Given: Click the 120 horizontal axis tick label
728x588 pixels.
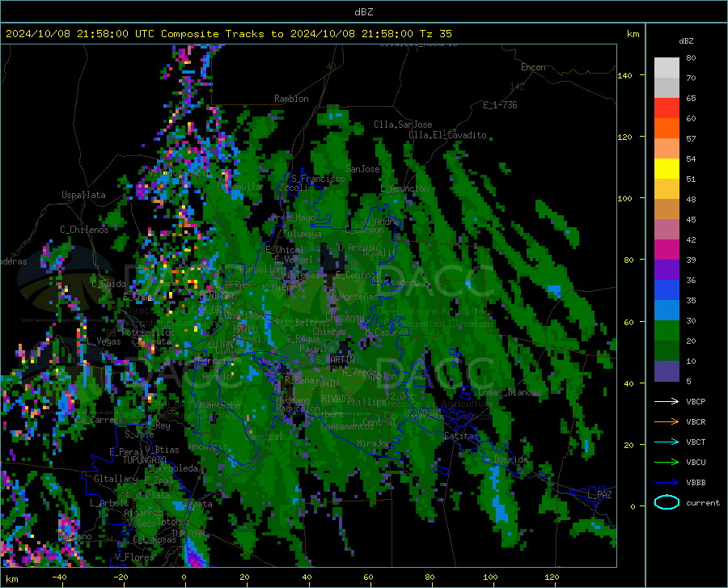Looking at the screenshot, I should coord(552,577).
